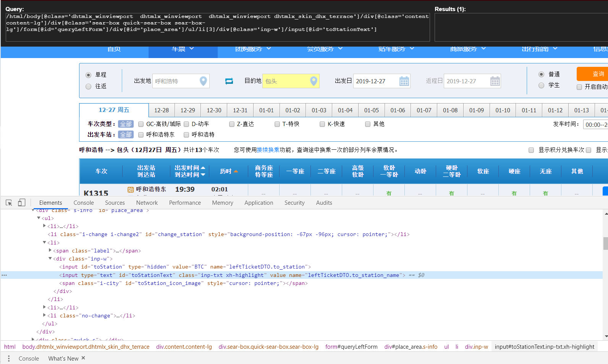Viewport: 608px width, 364px height.
Task: Tick the T-特快 checkbox
Action: tap(277, 124)
